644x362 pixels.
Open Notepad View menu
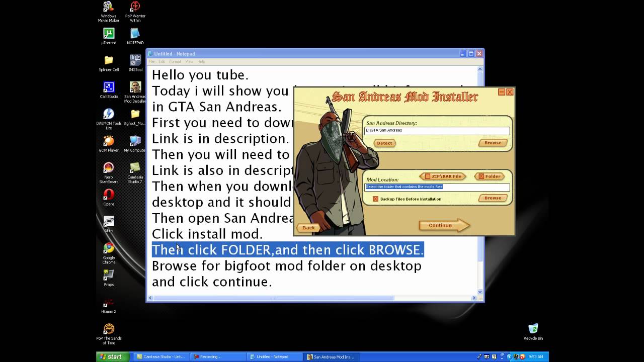189,61
